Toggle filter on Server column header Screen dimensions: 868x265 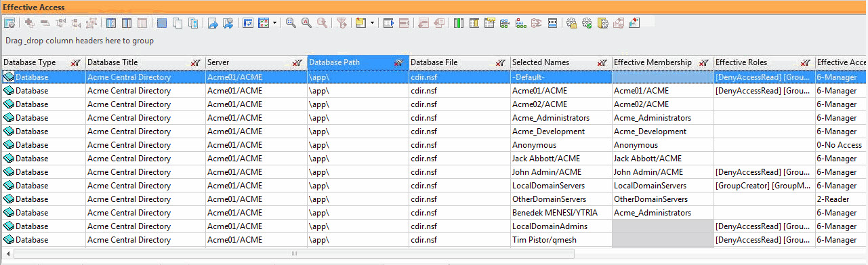click(x=297, y=62)
